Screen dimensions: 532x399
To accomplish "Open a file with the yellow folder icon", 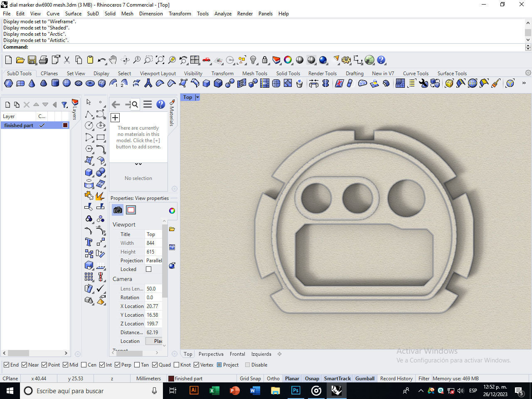I will click(20, 60).
